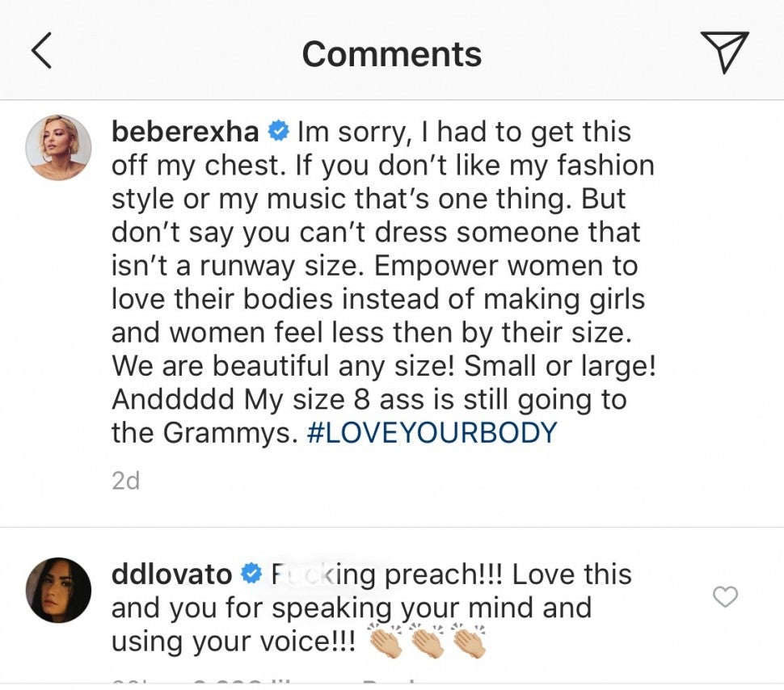Open ddlovato's profile picture
This screenshot has height=690, width=784.
point(58,591)
